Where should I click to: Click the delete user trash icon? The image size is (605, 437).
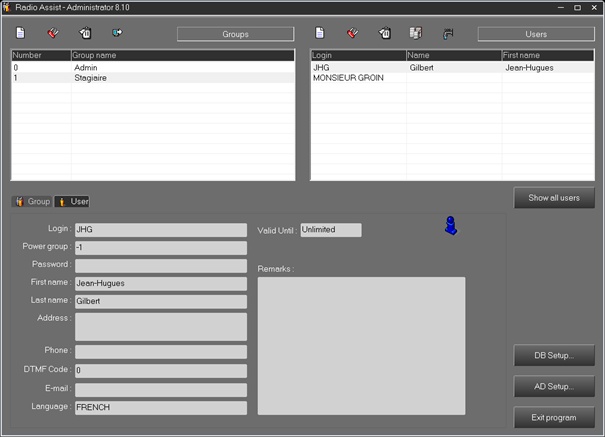[x=385, y=33]
